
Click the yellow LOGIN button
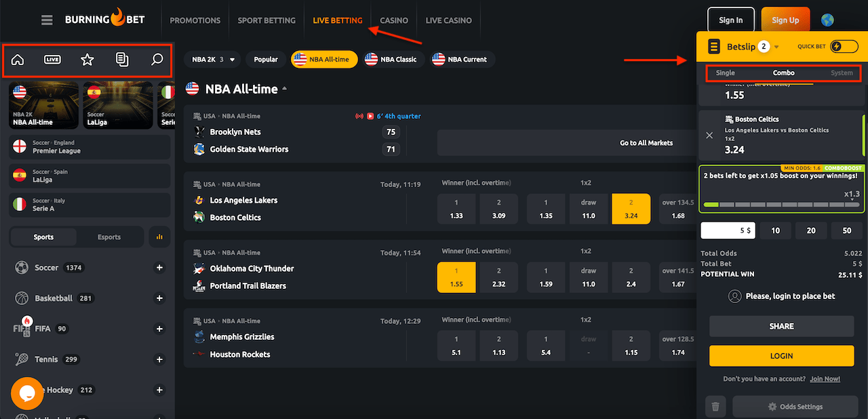coord(781,356)
